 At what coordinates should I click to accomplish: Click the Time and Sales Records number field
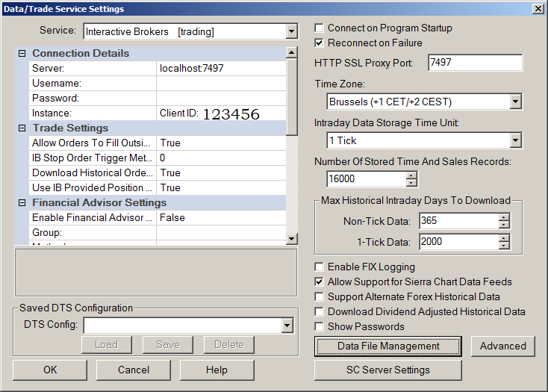[x=367, y=179]
